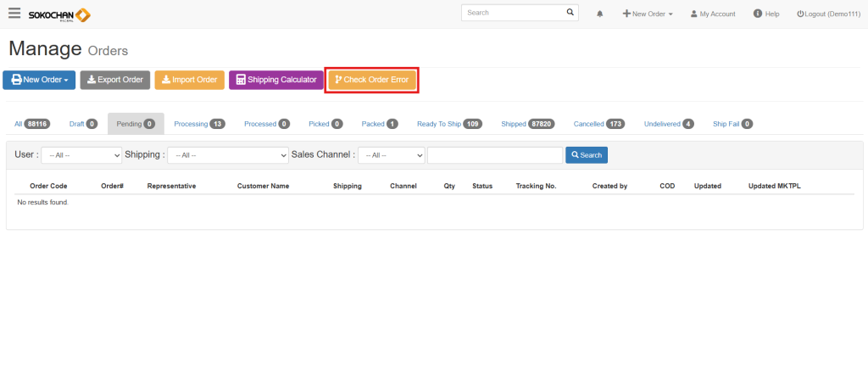
Task: Focus the order filter text field
Action: tap(495, 155)
